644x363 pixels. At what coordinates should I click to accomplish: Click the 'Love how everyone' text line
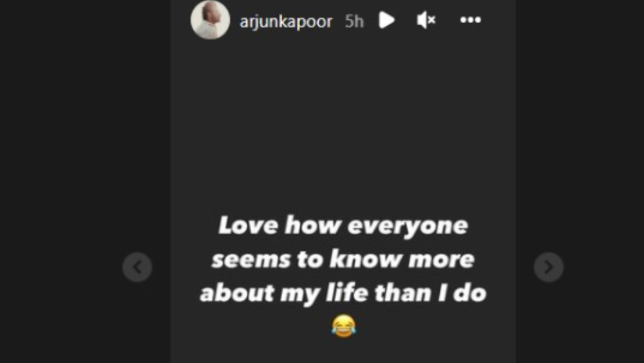click(343, 226)
